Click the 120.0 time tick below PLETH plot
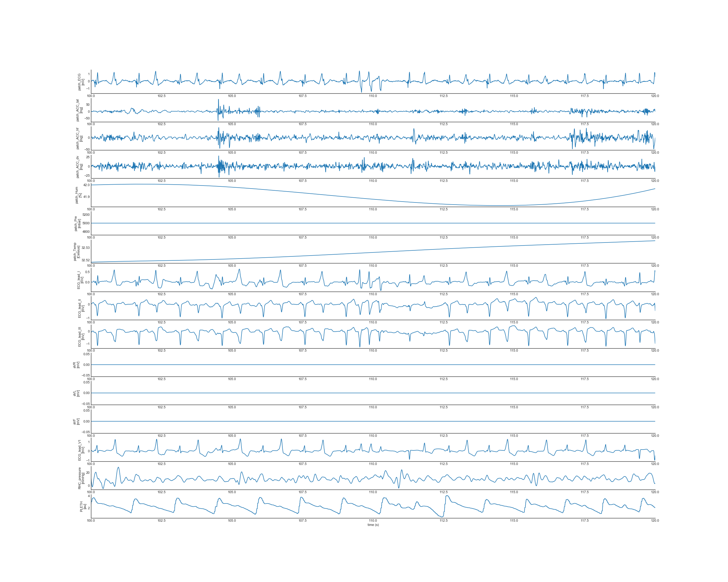728x582 pixels. [x=655, y=520]
